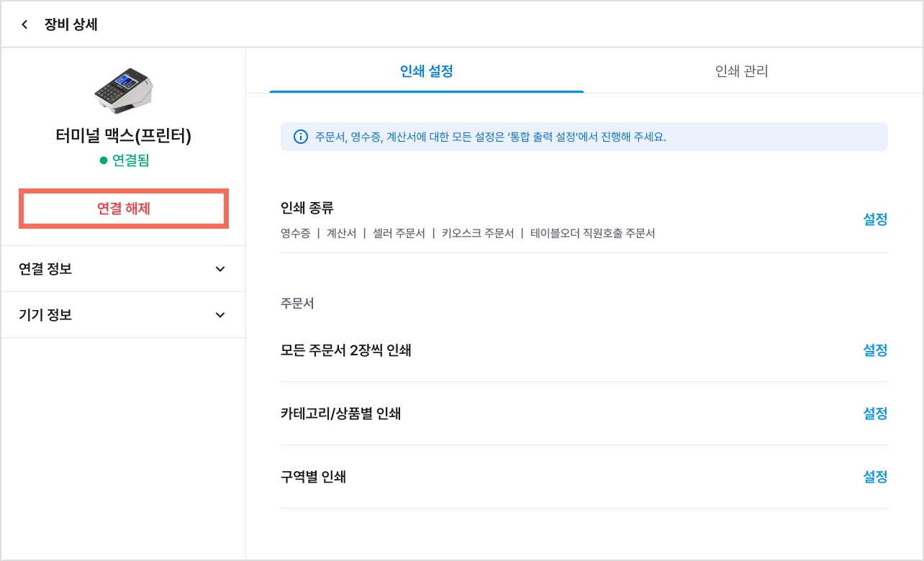Switch to 인쇄 관리 tab
Image resolution: width=924 pixels, height=561 pixels.
741,71
